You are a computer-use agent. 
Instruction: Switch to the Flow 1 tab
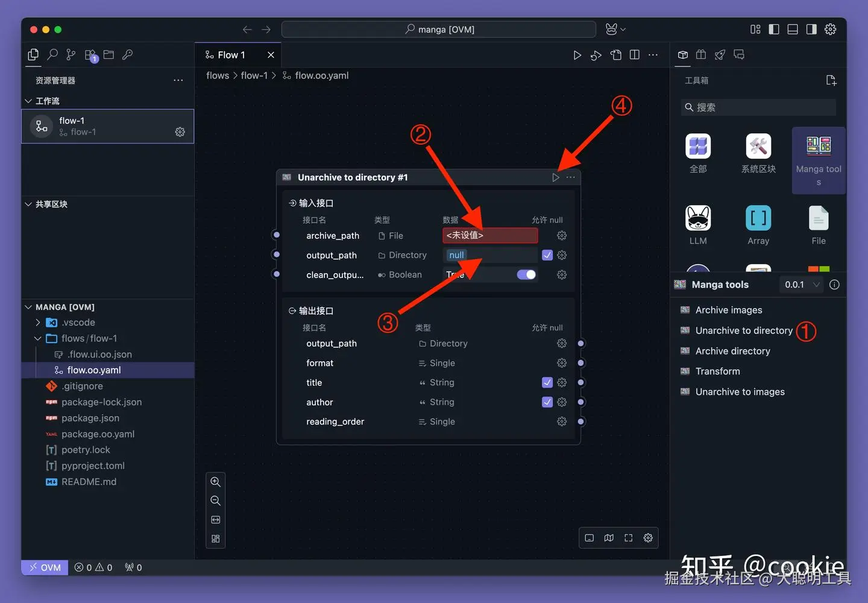[231, 55]
